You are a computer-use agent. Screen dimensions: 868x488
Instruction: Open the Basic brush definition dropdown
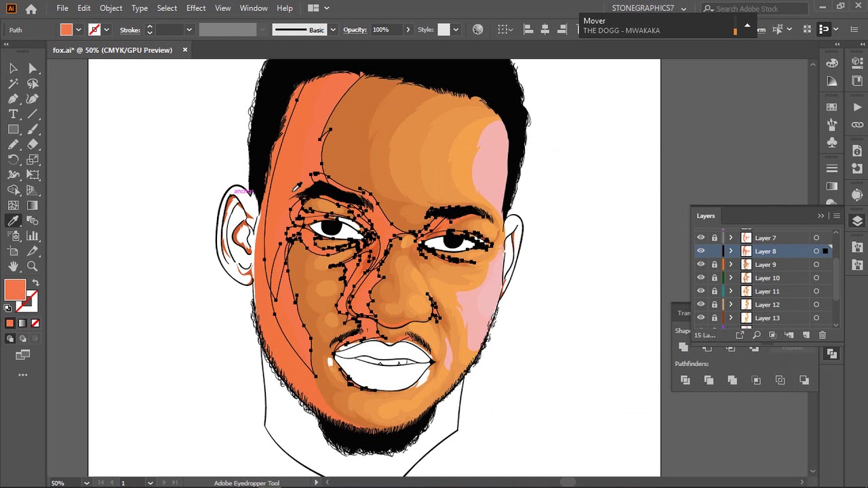[x=332, y=30]
